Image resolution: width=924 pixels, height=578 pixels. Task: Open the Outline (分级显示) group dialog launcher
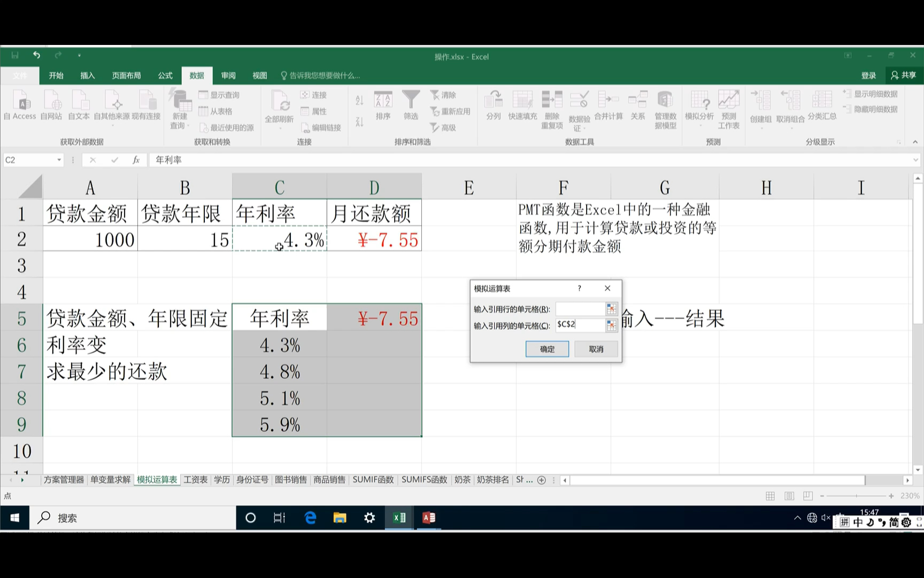click(899, 142)
